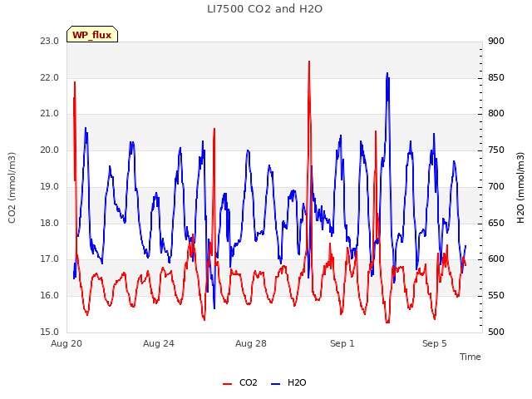Click the 900 right axis value

pos(496,41)
